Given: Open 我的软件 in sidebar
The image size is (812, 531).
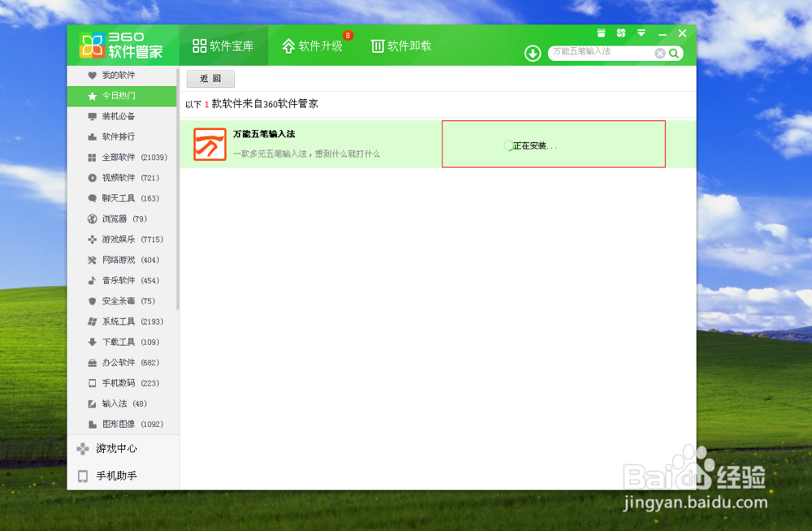Looking at the screenshot, I should [x=122, y=76].
